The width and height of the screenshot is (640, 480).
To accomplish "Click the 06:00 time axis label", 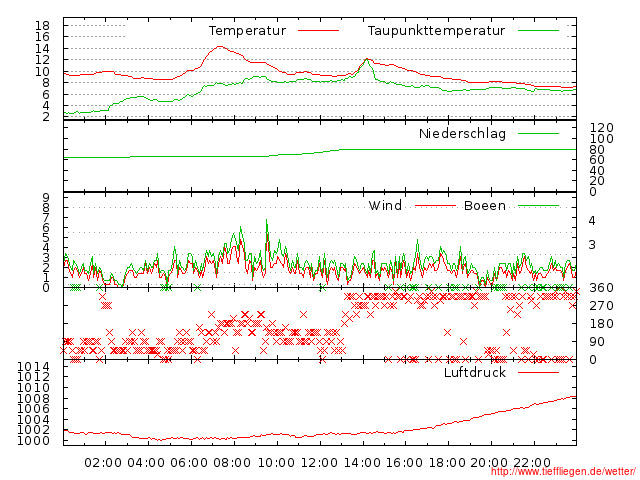I will click(189, 463).
